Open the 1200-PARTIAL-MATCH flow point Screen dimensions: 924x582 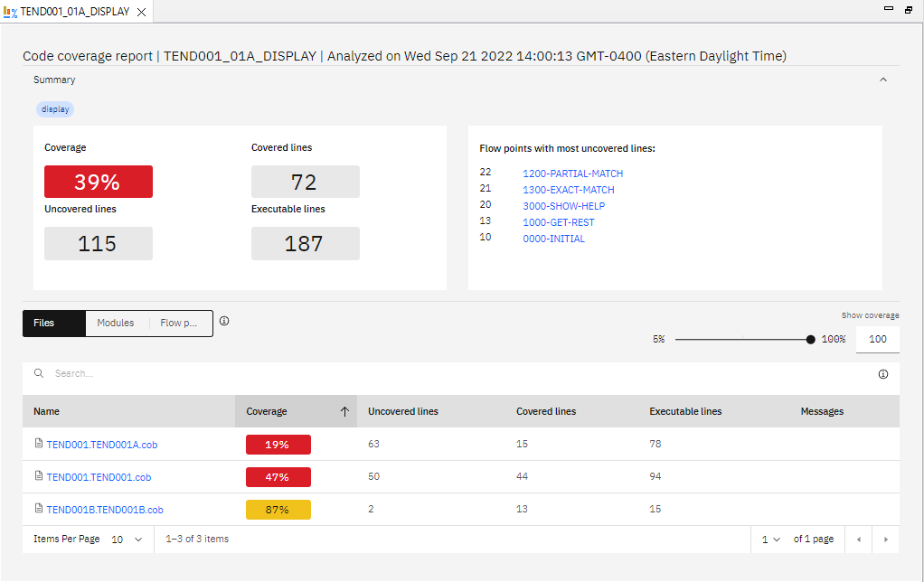(x=572, y=174)
